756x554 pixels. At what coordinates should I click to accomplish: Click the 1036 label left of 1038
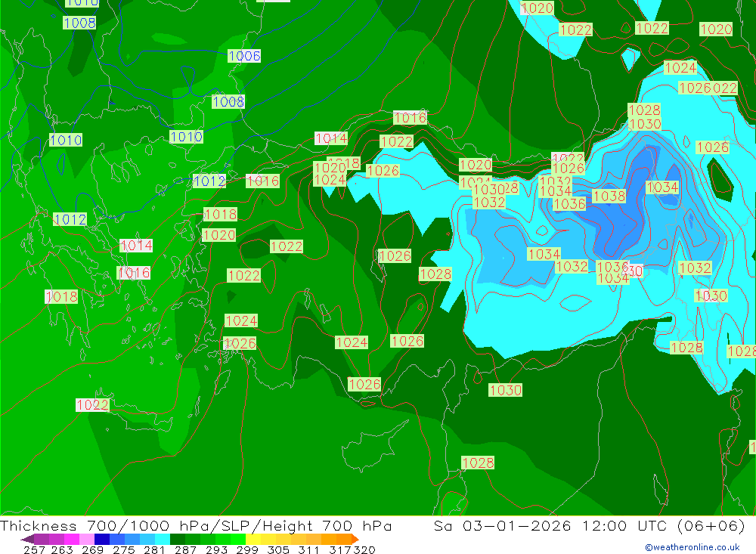tap(569, 204)
